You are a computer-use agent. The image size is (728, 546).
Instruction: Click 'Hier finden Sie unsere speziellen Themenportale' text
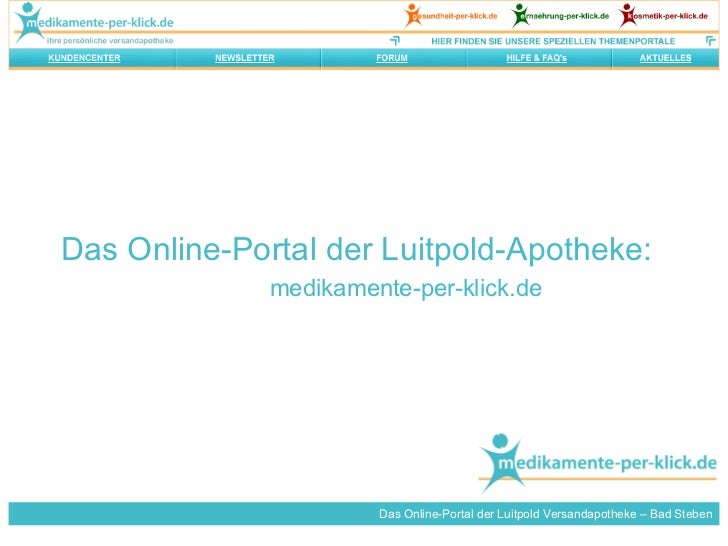point(553,41)
